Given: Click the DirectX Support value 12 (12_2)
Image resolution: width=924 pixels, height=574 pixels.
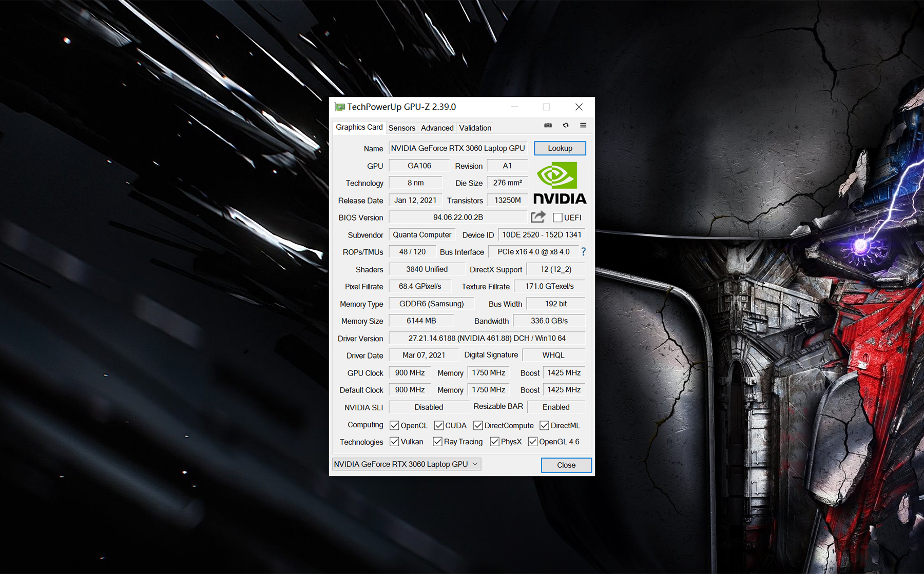Looking at the screenshot, I should (555, 269).
